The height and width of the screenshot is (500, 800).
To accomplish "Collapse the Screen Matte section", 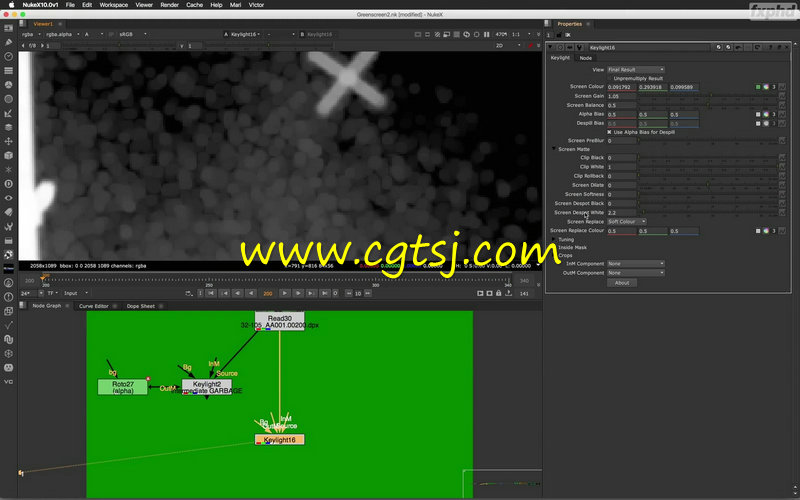I will click(x=554, y=149).
